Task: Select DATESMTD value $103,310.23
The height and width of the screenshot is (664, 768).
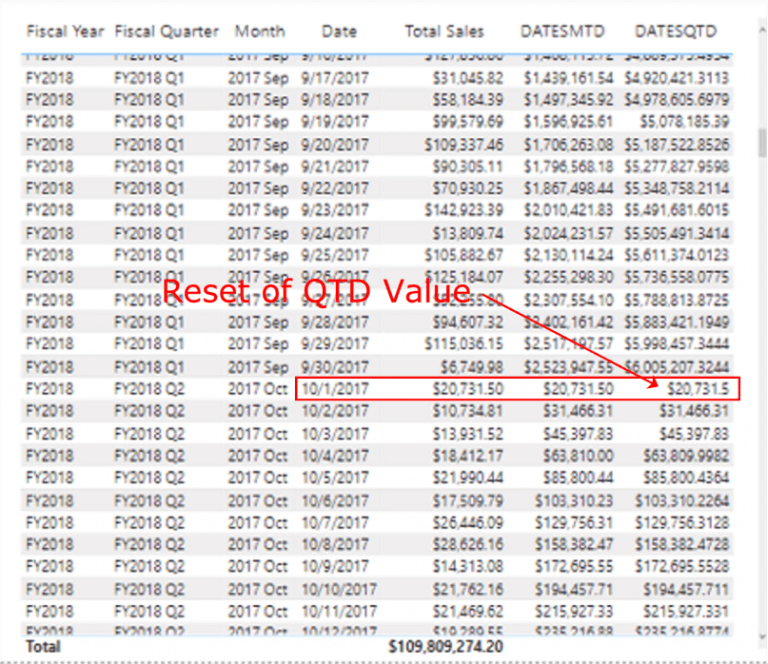Action: coord(574,500)
